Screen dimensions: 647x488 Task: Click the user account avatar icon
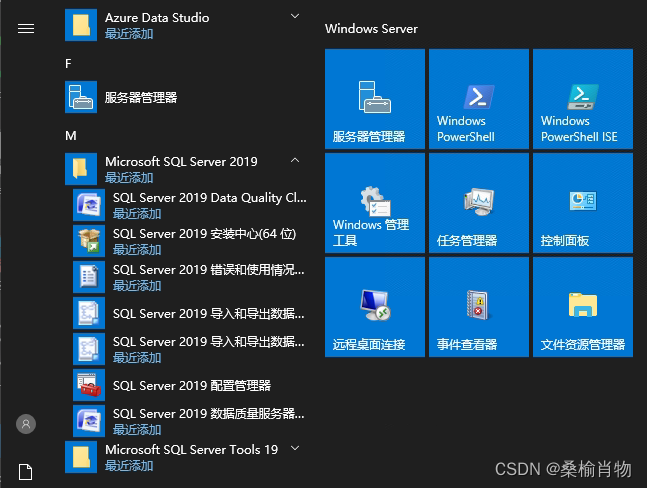26,424
